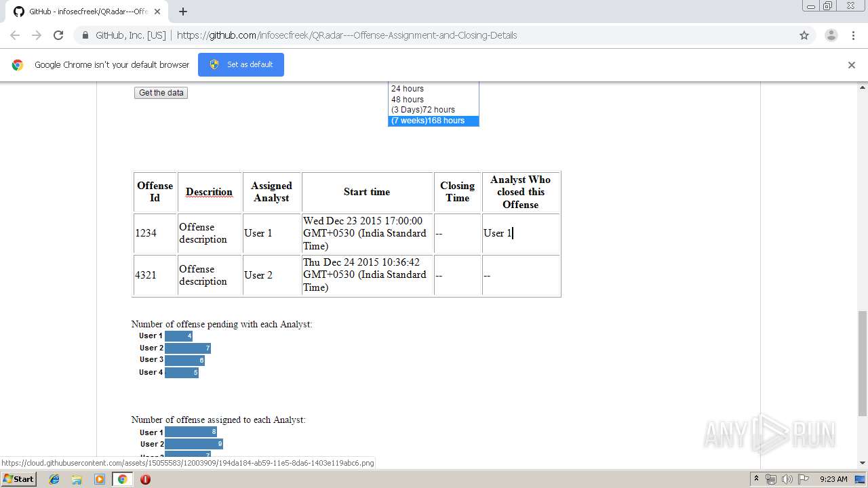Click Offense Id column header
The height and width of the screenshot is (488, 868).
155,192
